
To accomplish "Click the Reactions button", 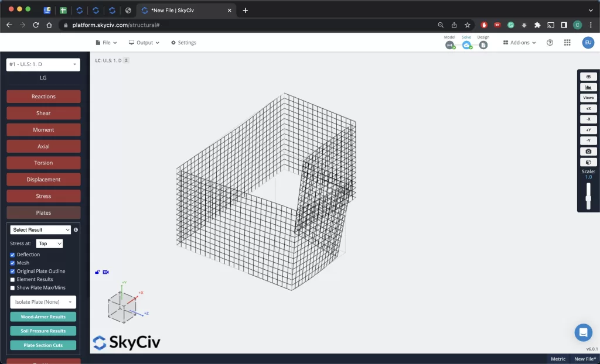I will click(43, 97).
